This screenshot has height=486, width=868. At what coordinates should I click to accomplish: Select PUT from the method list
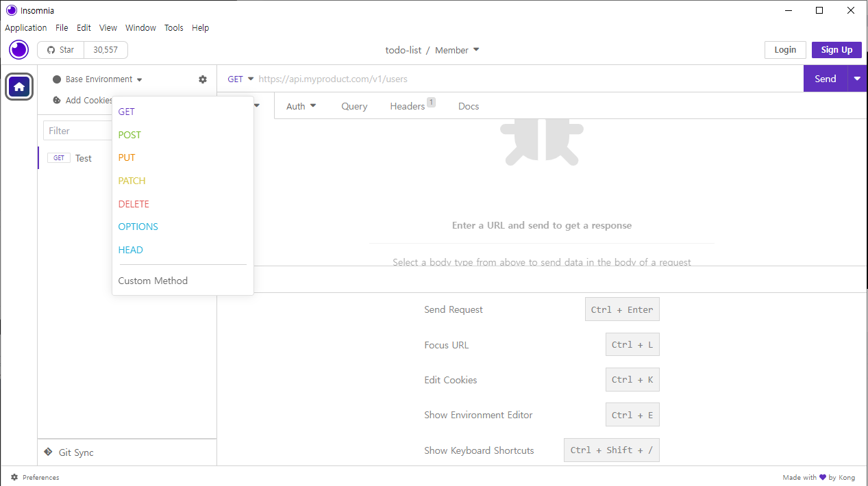(183, 157)
